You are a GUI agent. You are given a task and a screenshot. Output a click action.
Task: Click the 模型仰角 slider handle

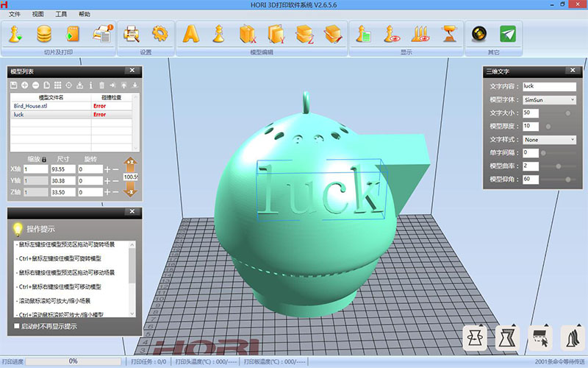pyautogui.click(x=567, y=180)
